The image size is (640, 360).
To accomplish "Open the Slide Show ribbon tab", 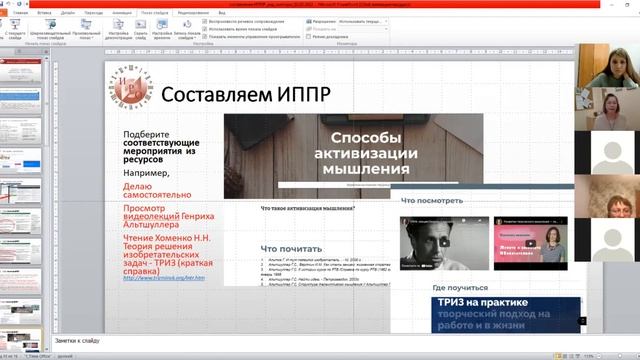I will tap(154, 13).
